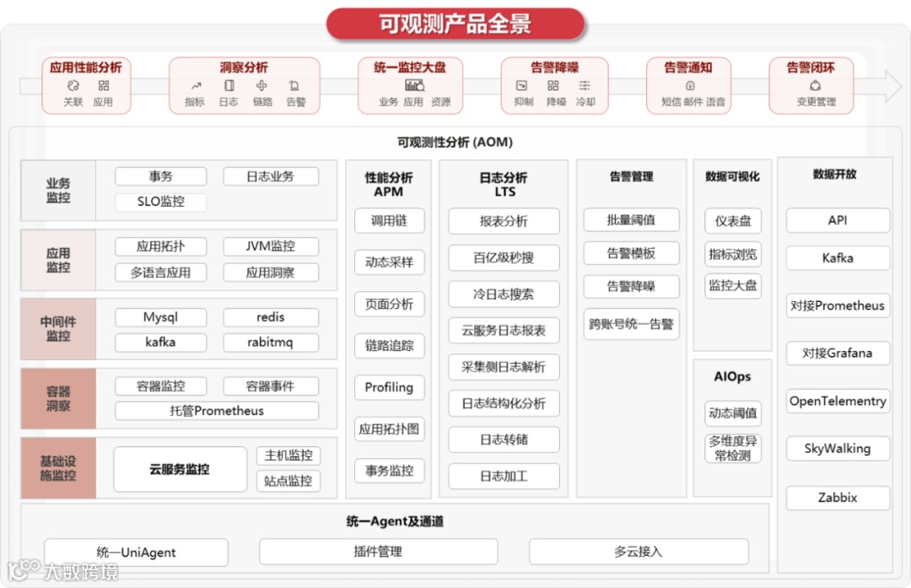Select the 调用链 box under 性能分析 APM

point(389,221)
